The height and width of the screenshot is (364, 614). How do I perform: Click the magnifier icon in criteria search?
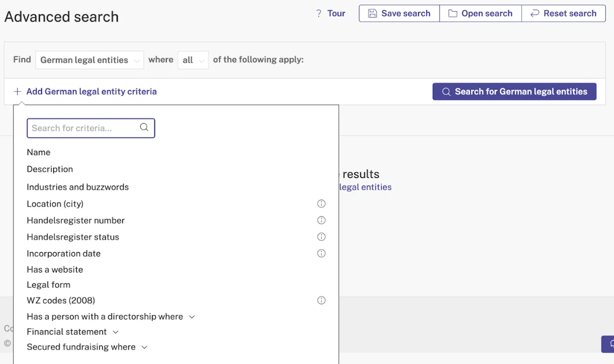[x=144, y=128]
